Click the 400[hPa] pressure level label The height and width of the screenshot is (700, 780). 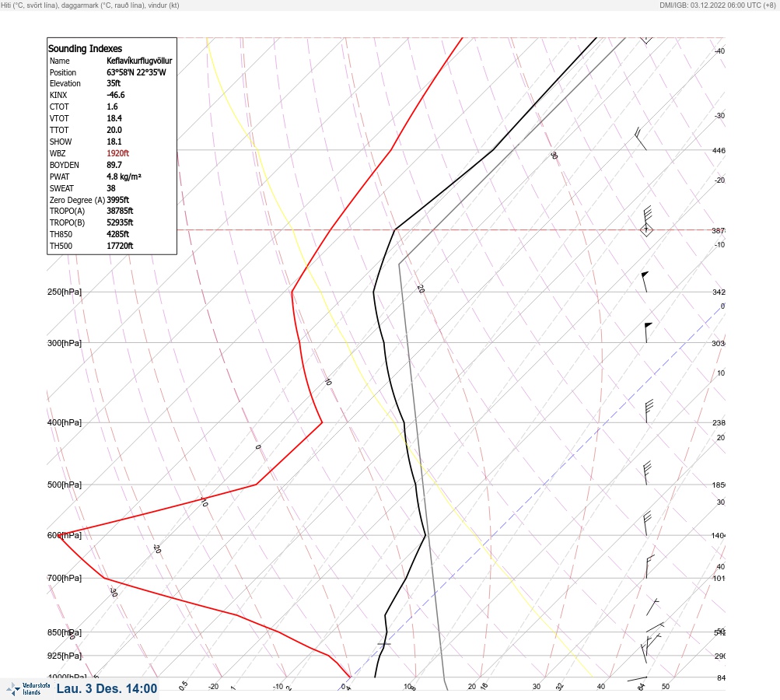(x=65, y=422)
